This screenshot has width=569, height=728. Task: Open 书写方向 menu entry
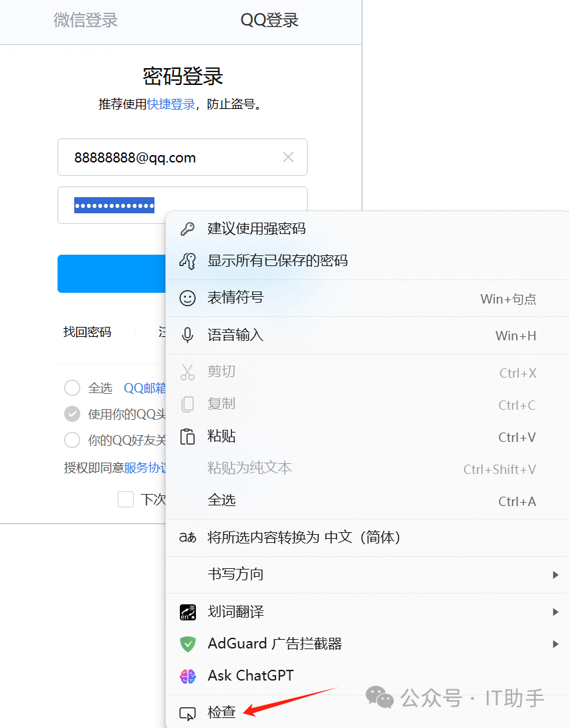click(368, 575)
